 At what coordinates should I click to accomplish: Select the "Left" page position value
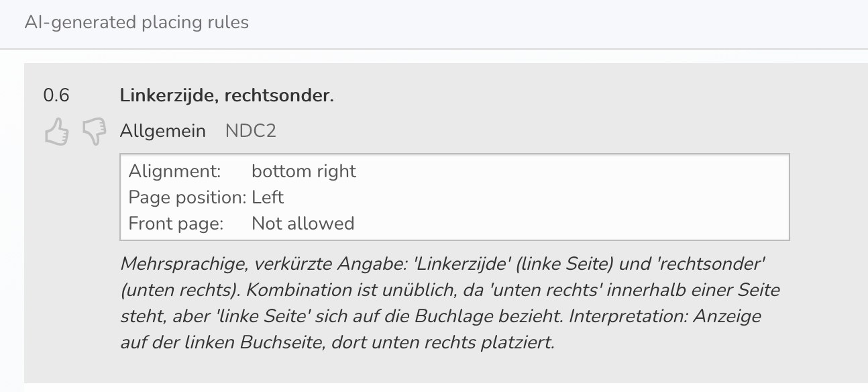coord(268,197)
